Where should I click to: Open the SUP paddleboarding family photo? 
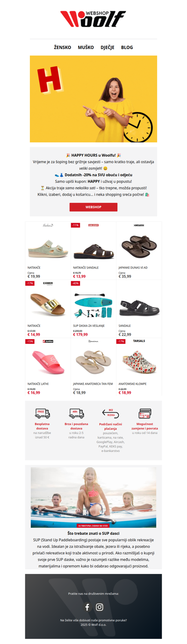click(93, 497)
